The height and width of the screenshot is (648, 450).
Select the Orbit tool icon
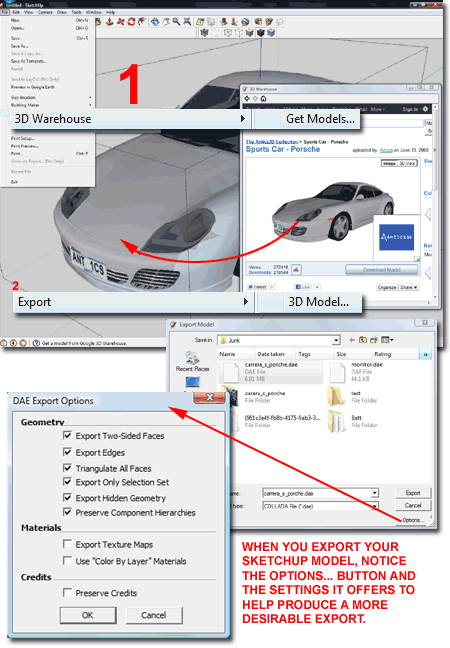pos(155,21)
